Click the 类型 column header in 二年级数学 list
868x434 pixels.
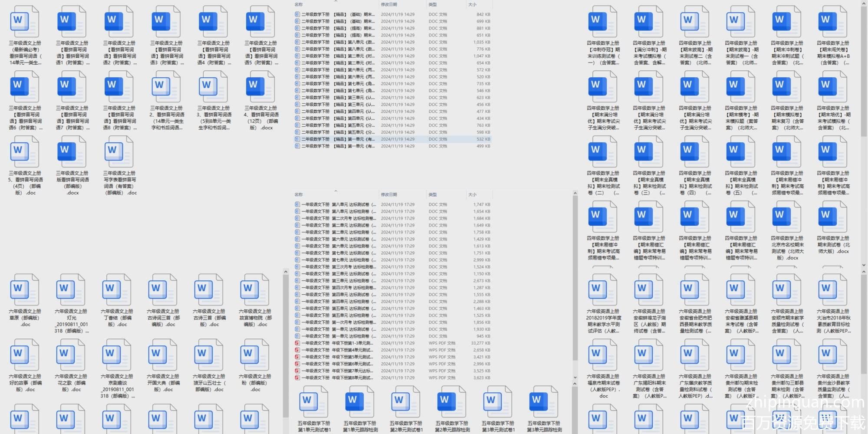click(x=433, y=4)
